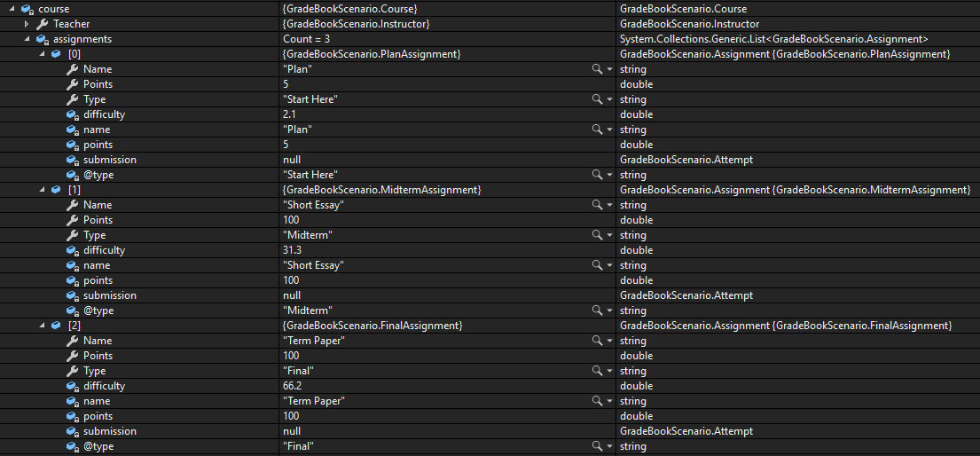Click the wrench icon of Type "Midterm" property
This screenshot has width=980, height=456.
72,235
